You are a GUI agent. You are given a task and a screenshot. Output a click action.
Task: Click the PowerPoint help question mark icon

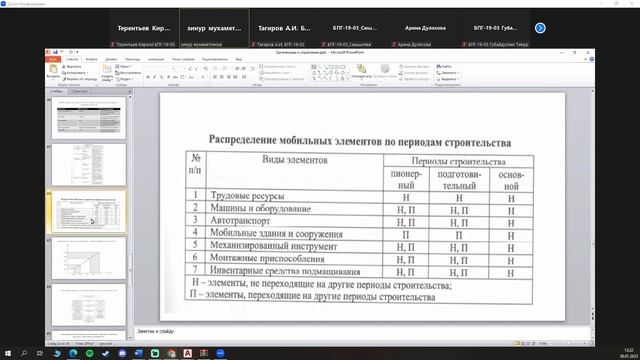point(591,59)
